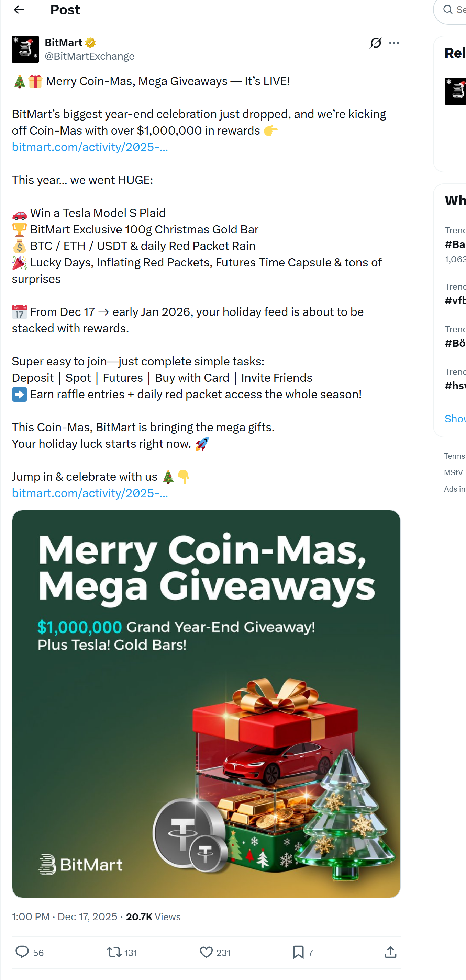Expand 'Show more' in trends
The width and height of the screenshot is (466, 980).
pos(455,419)
